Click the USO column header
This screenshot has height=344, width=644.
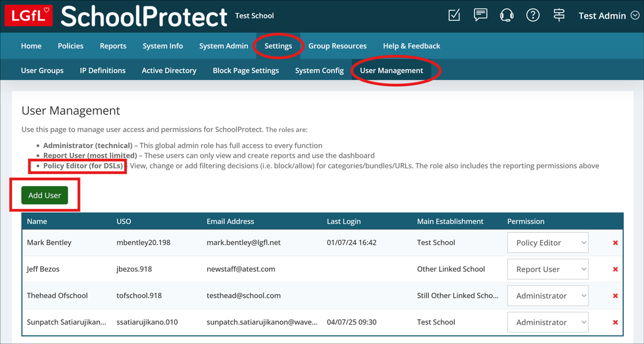point(124,222)
